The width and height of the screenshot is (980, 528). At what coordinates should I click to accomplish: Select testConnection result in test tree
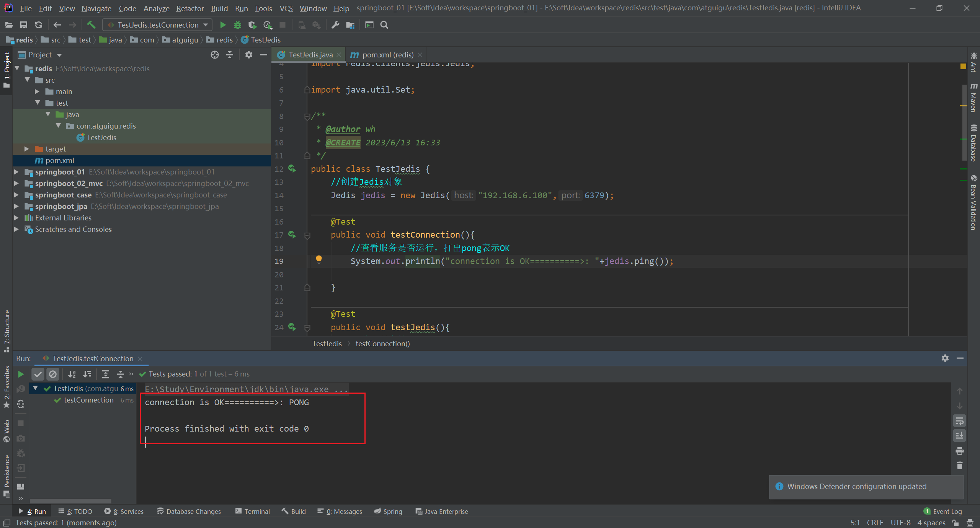[x=88, y=400]
